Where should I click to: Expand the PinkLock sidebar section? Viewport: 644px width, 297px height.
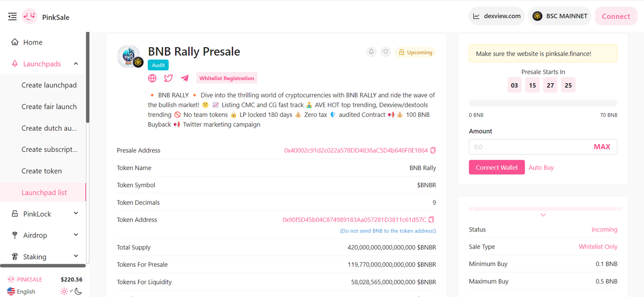click(76, 213)
